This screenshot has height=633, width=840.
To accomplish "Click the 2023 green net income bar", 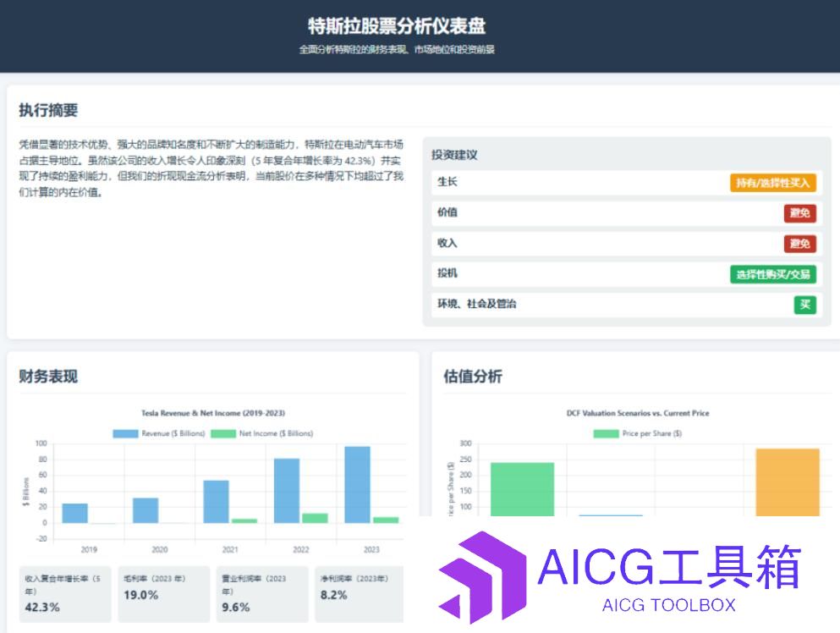I will click(x=386, y=520).
